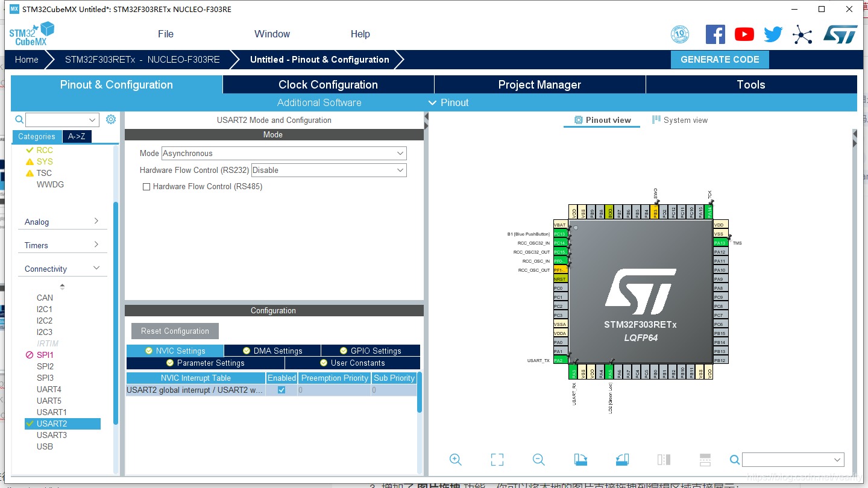Click the Reset Configuration button
The width and height of the screenshot is (868, 488).
pos(175,331)
